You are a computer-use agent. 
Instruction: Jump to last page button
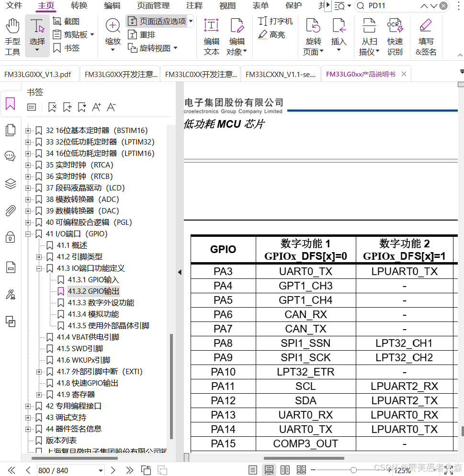129,470
